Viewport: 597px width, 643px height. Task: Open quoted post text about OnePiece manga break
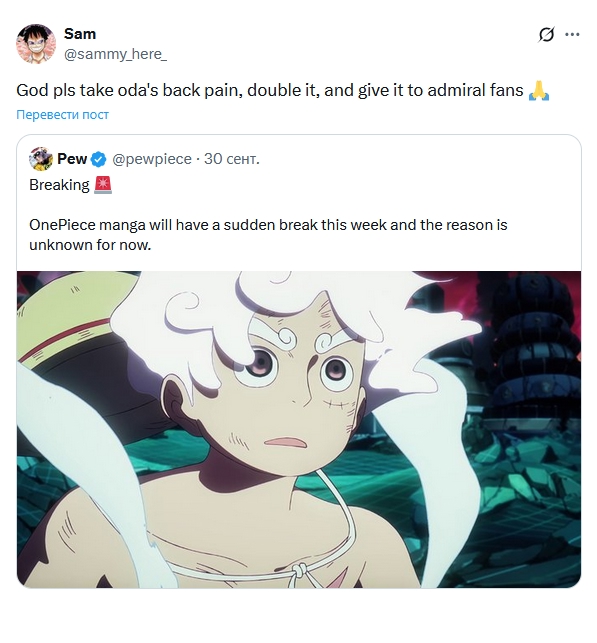268,235
